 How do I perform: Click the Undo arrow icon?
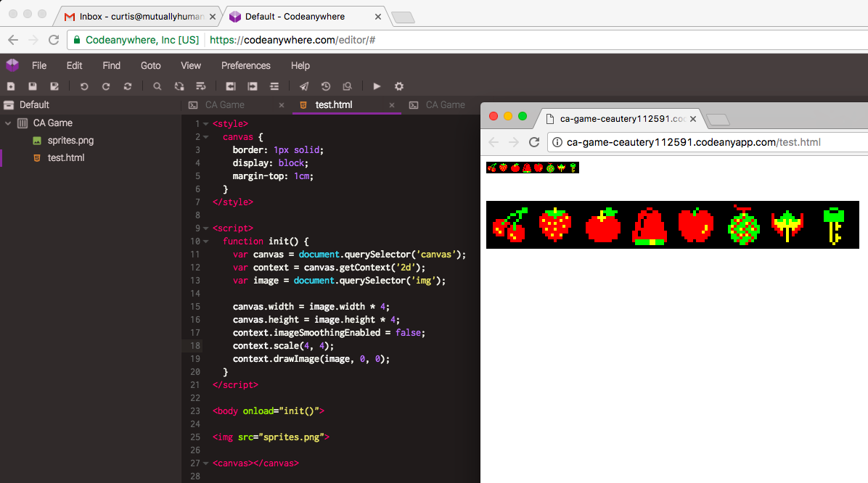coord(84,86)
